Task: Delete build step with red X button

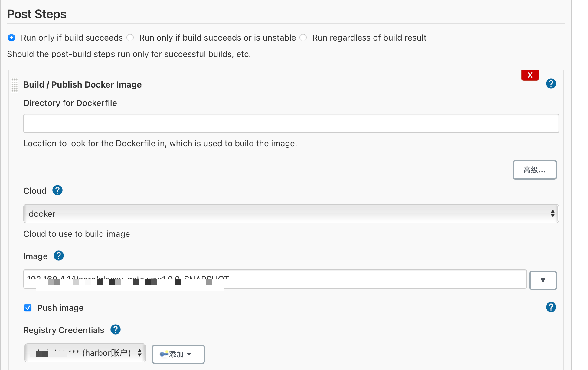Action: coord(530,75)
